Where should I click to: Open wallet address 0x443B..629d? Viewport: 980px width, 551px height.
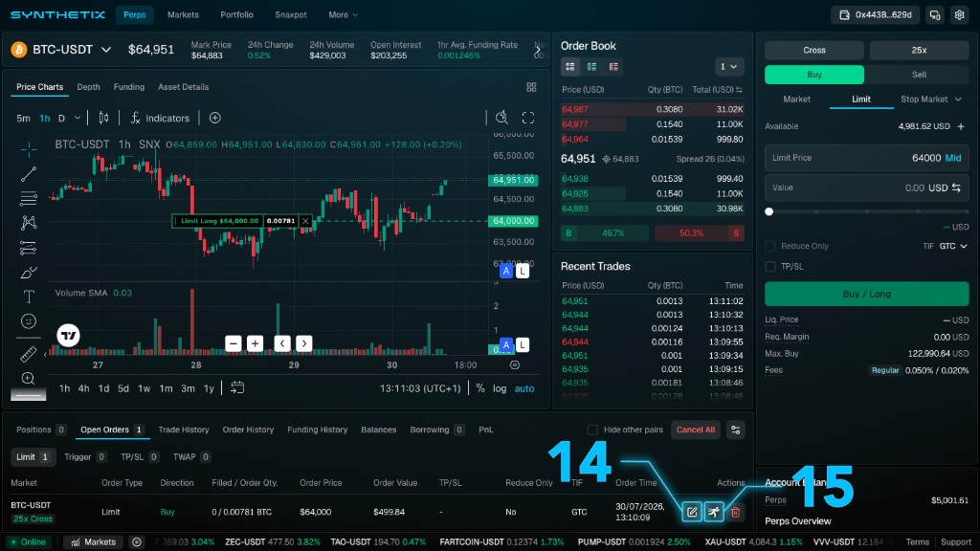pos(875,15)
